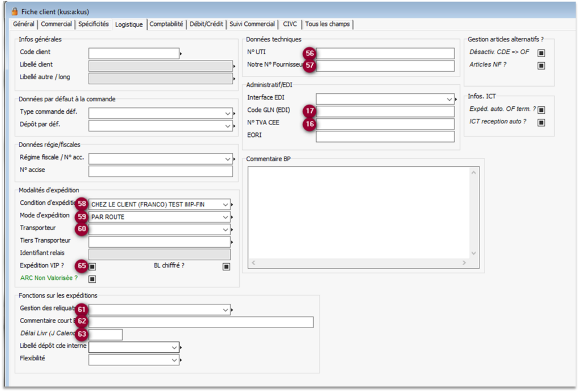Click the red marker numbered 60

[83, 229]
